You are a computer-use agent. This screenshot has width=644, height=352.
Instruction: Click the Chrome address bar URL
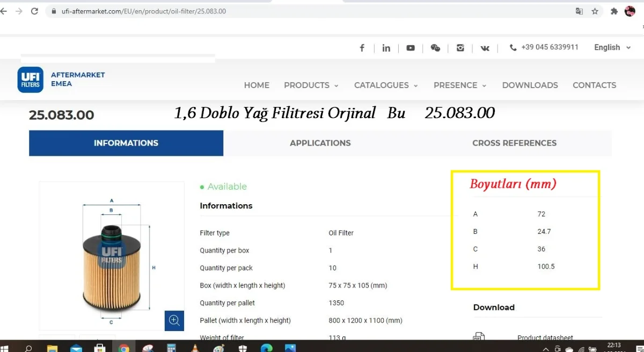144,11
